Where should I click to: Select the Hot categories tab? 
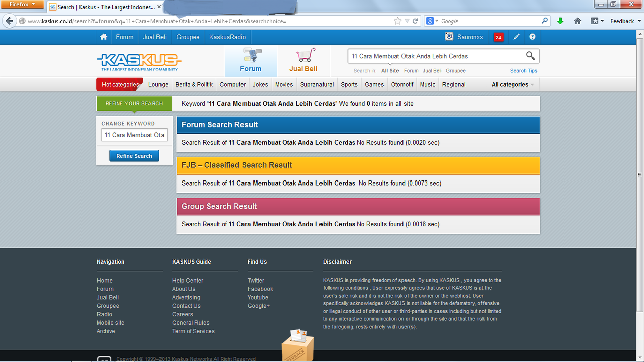(x=120, y=84)
